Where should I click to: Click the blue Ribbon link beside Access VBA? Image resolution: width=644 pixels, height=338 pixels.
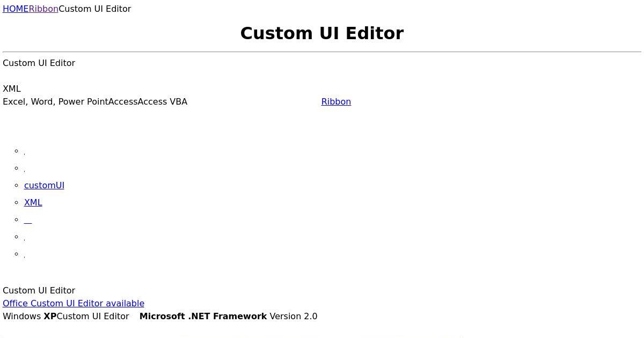pos(336,101)
